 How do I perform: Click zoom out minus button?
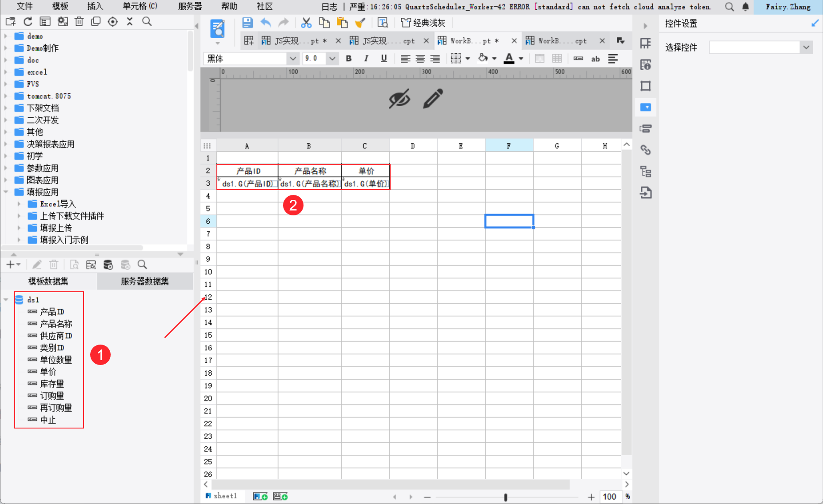[x=427, y=497]
